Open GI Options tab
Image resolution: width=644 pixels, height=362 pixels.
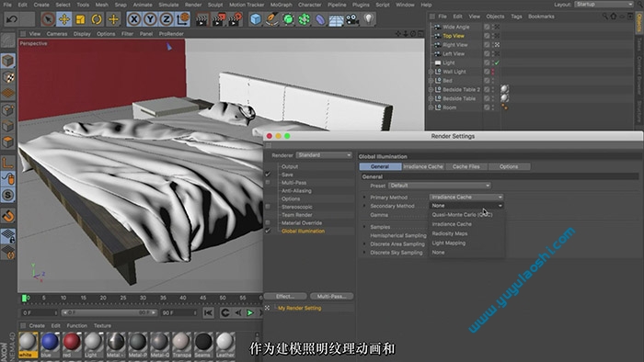(x=509, y=166)
